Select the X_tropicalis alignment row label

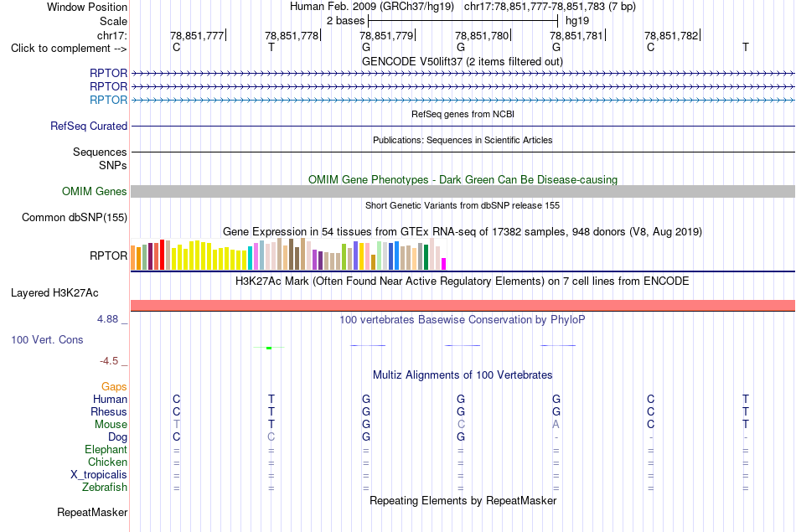tap(99, 475)
